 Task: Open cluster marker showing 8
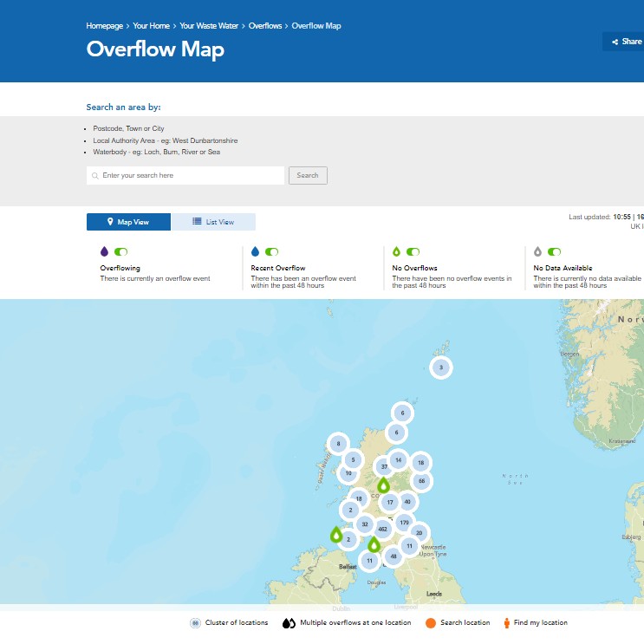pos(338,444)
